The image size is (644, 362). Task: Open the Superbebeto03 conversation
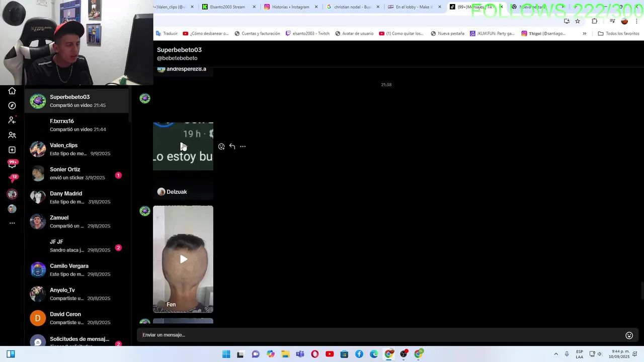tap(77, 101)
